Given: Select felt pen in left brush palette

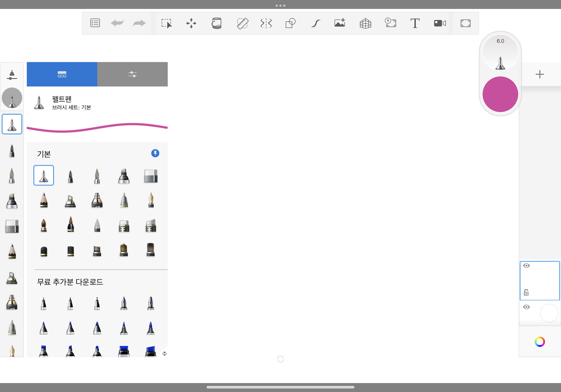Looking at the screenshot, I should click(x=12, y=124).
